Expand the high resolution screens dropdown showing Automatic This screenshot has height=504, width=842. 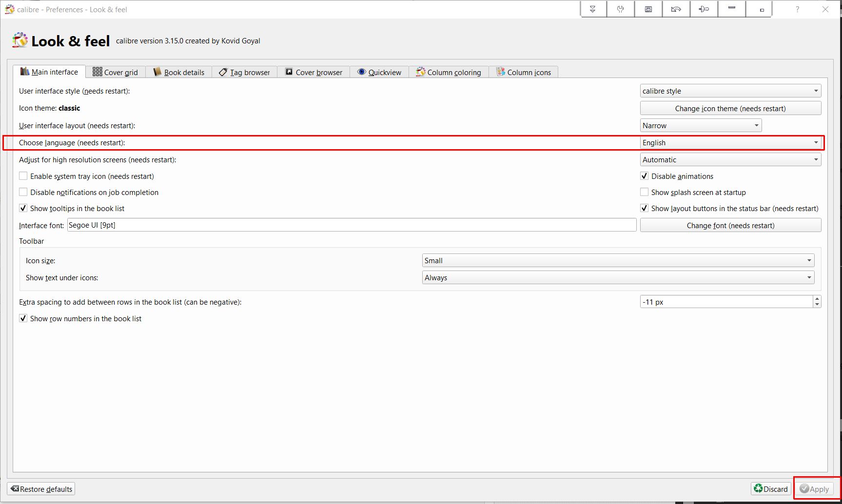click(730, 160)
